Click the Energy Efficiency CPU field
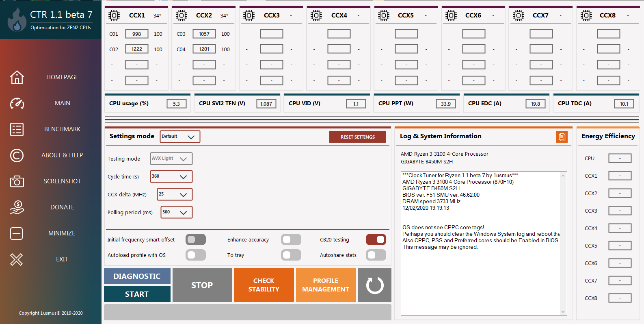This screenshot has width=644, height=324. point(620,158)
